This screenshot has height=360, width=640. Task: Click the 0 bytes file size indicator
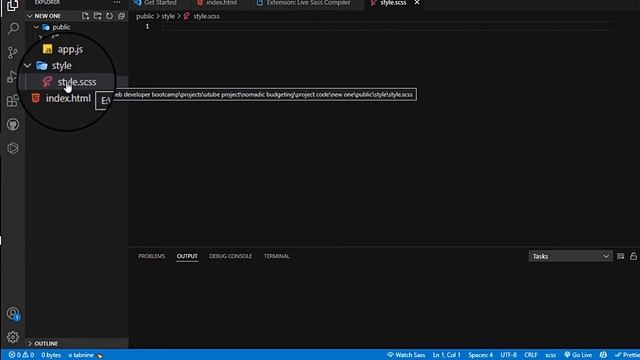click(x=51, y=355)
